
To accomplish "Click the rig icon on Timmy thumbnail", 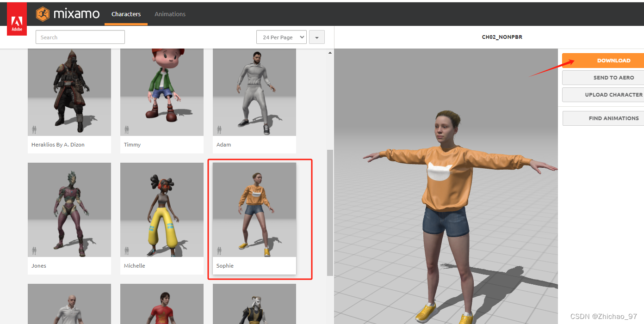I will point(127,130).
